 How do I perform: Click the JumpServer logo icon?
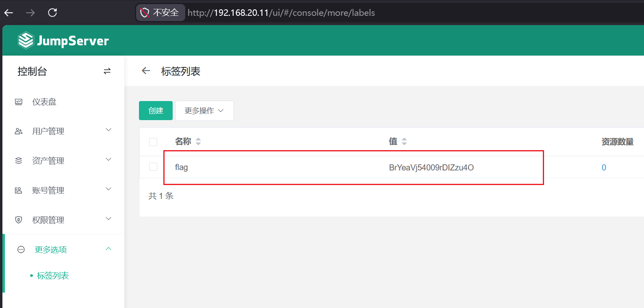point(26,41)
